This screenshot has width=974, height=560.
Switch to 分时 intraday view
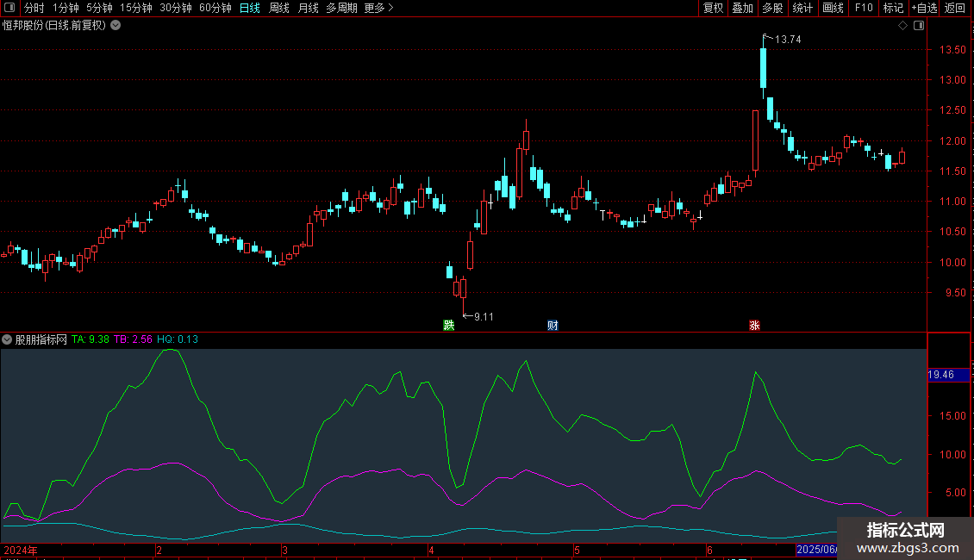(x=34, y=8)
